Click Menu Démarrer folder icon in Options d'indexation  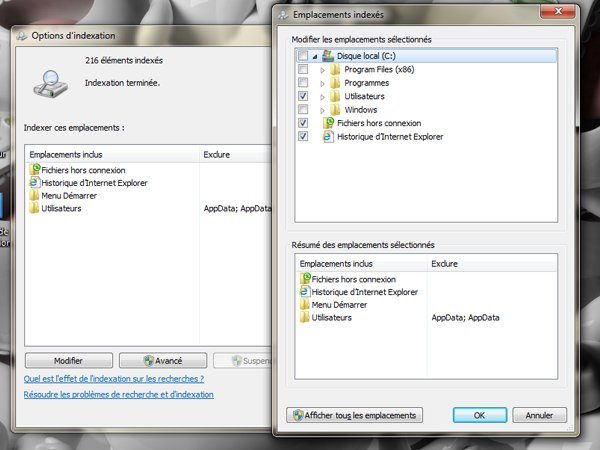point(34,195)
